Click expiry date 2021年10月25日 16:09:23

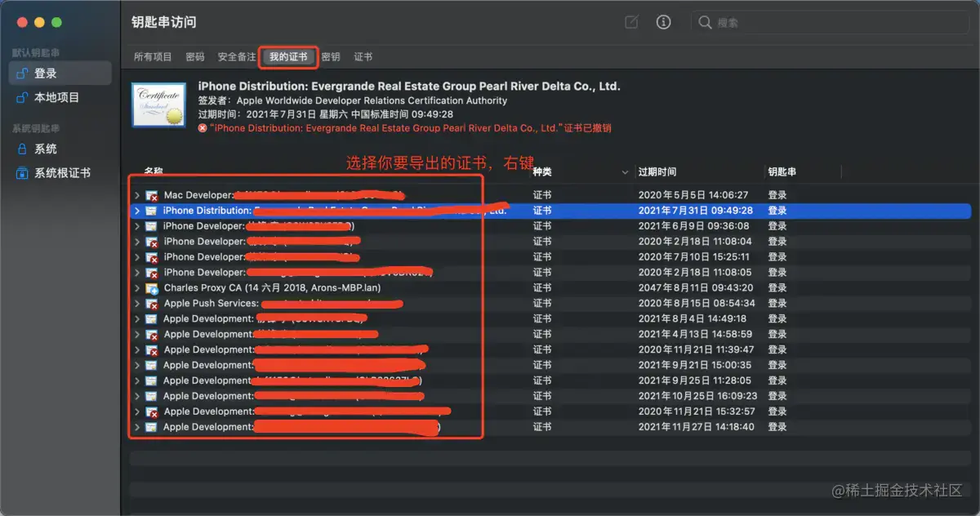[699, 397]
